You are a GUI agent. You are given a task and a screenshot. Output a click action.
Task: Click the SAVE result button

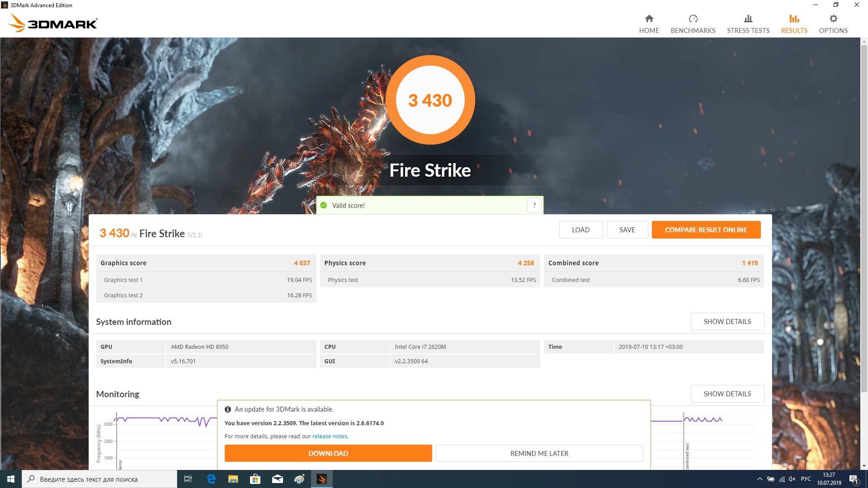click(x=627, y=230)
